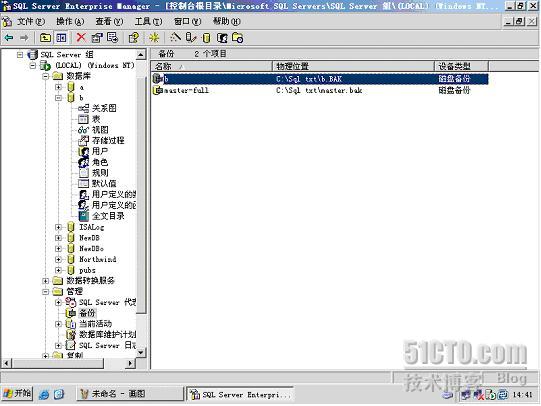Click the Export list toolbar icon
Image resolution: width=541 pixels, height=406 pixels.
tap(112, 38)
